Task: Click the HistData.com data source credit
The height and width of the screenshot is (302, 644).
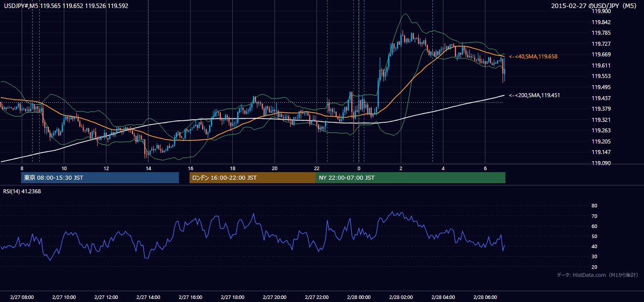Action: 598,275
